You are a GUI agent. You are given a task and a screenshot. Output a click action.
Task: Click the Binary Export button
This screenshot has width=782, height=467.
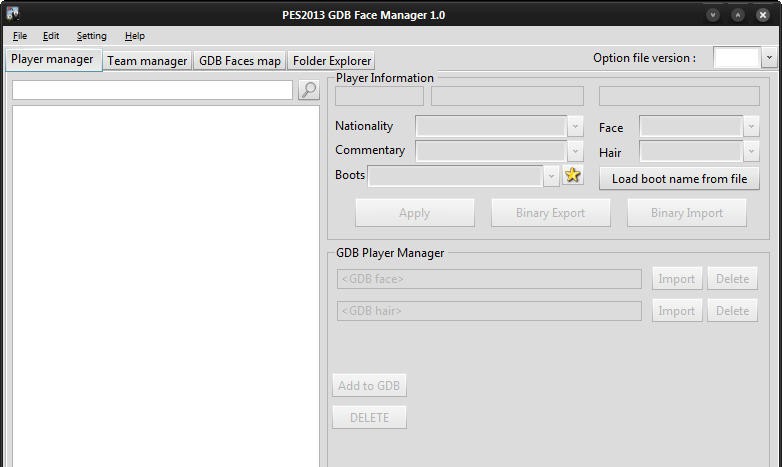[x=551, y=213]
